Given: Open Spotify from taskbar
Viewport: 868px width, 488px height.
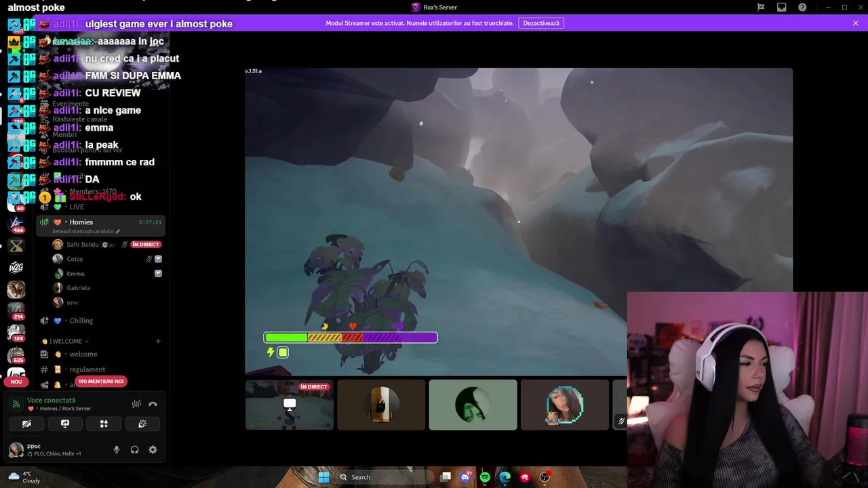Looking at the screenshot, I should [x=485, y=477].
